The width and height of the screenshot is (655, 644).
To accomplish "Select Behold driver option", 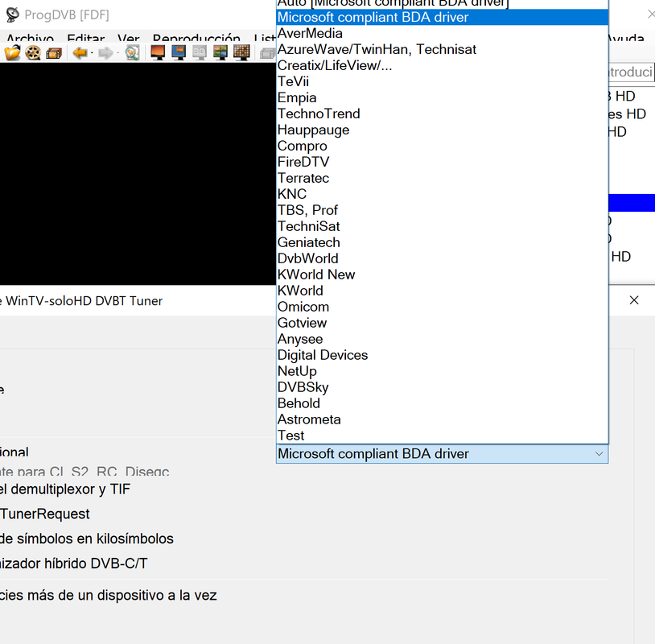I will click(x=443, y=403).
